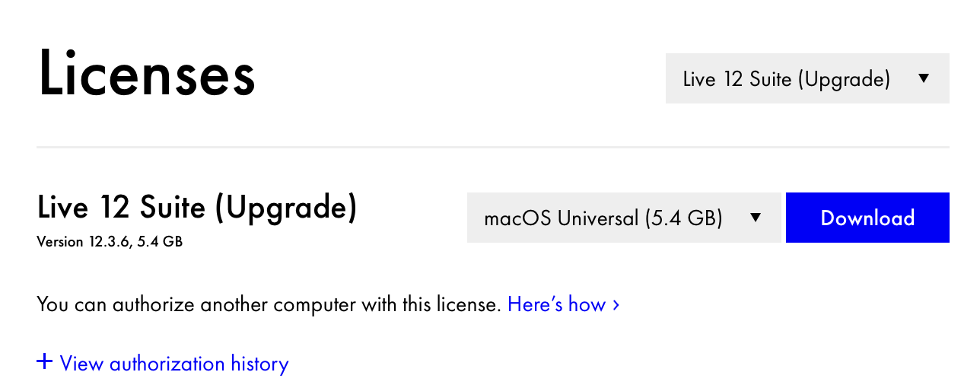Click the blue Download button
This screenshot has height=388, width=980.
pyautogui.click(x=867, y=218)
